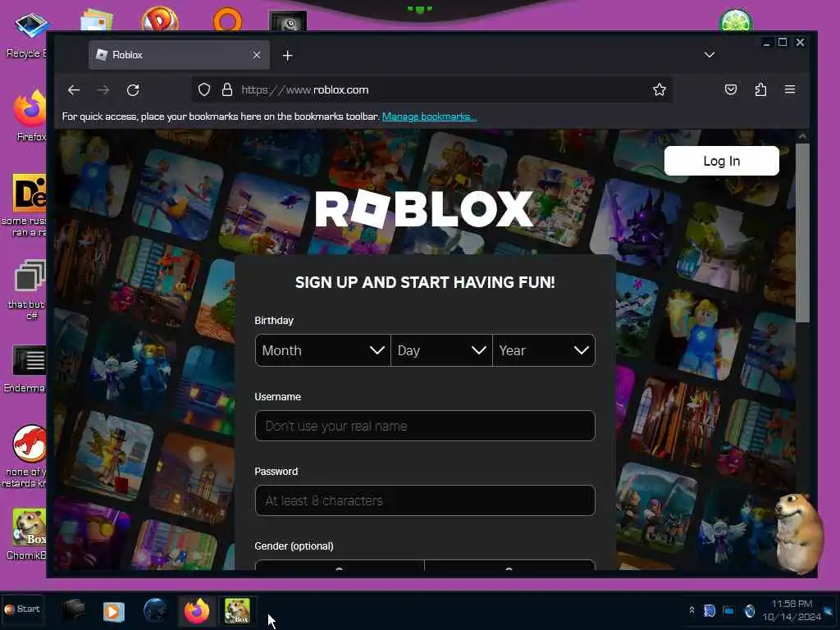This screenshot has height=630, width=840.
Task: Close the Roblox tab
Action: pyautogui.click(x=257, y=55)
